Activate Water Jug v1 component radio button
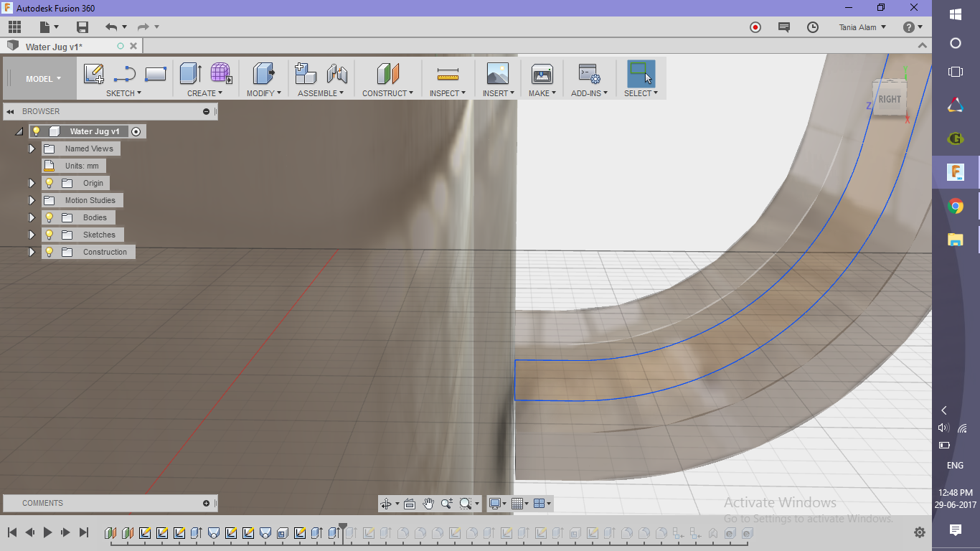Screen dimensions: 980x551 pyautogui.click(x=136, y=131)
